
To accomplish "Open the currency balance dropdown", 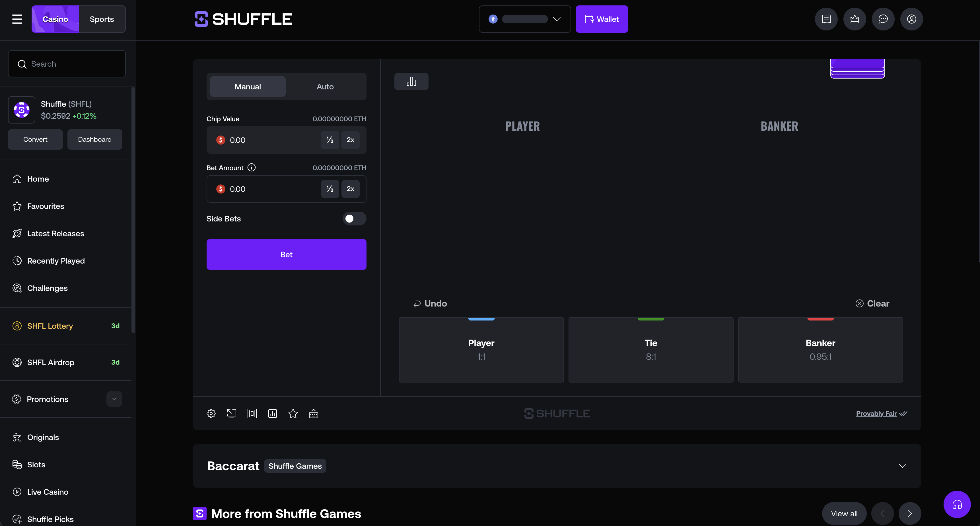I will (x=525, y=19).
